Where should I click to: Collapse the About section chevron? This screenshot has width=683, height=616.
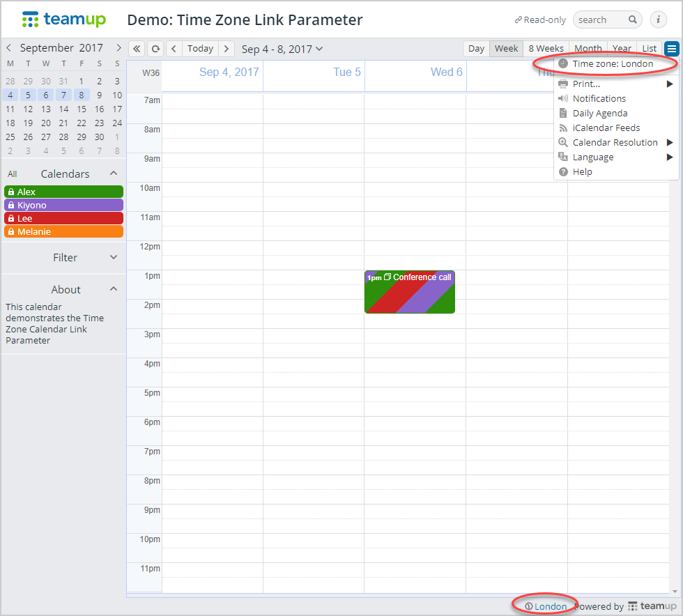click(114, 288)
